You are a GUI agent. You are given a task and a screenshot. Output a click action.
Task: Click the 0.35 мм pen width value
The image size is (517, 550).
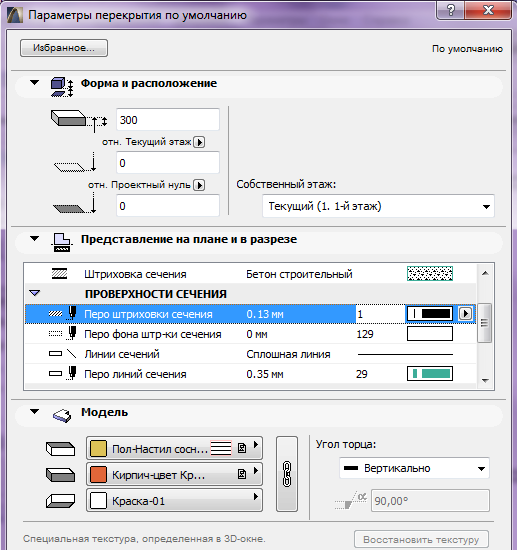[x=265, y=374]
